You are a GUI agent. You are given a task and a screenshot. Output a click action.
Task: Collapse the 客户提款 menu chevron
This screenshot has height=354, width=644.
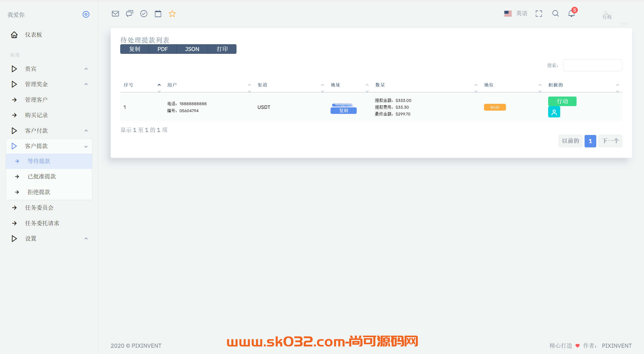pos(86,147)
